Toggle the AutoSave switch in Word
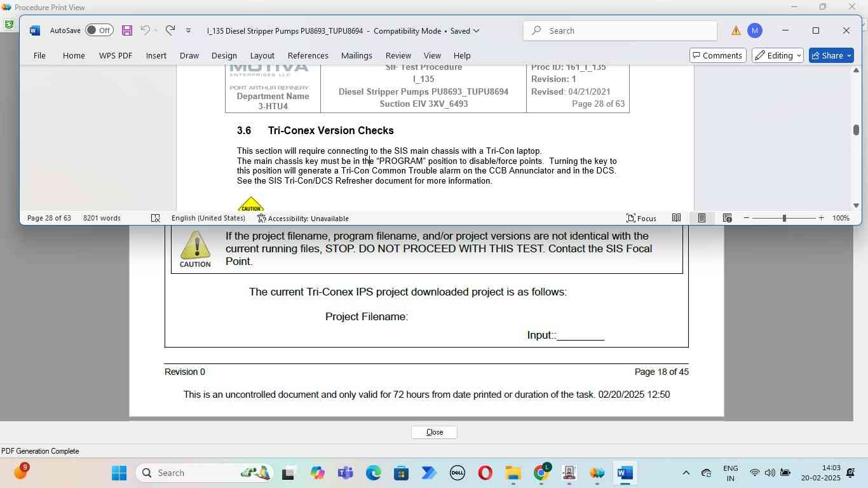This screenshot has width=868, height=488. click(99, 30)
